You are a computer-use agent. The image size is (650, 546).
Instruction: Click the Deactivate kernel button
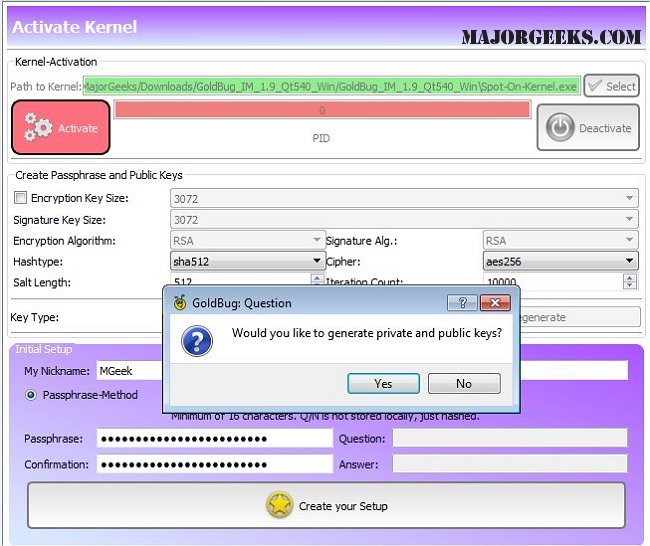coord(588,127)
